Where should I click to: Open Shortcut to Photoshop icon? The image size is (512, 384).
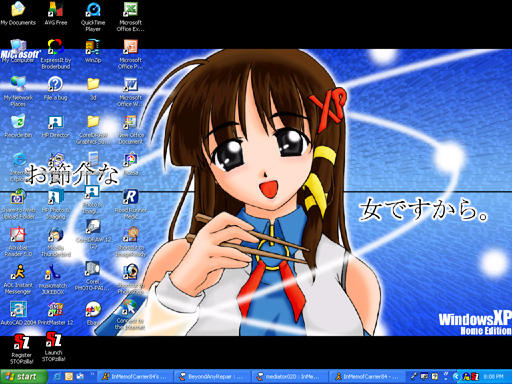pos(130,271)
